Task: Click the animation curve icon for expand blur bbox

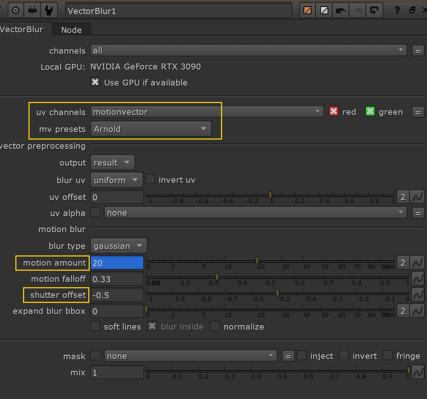Action: click(x=417, y=311)
